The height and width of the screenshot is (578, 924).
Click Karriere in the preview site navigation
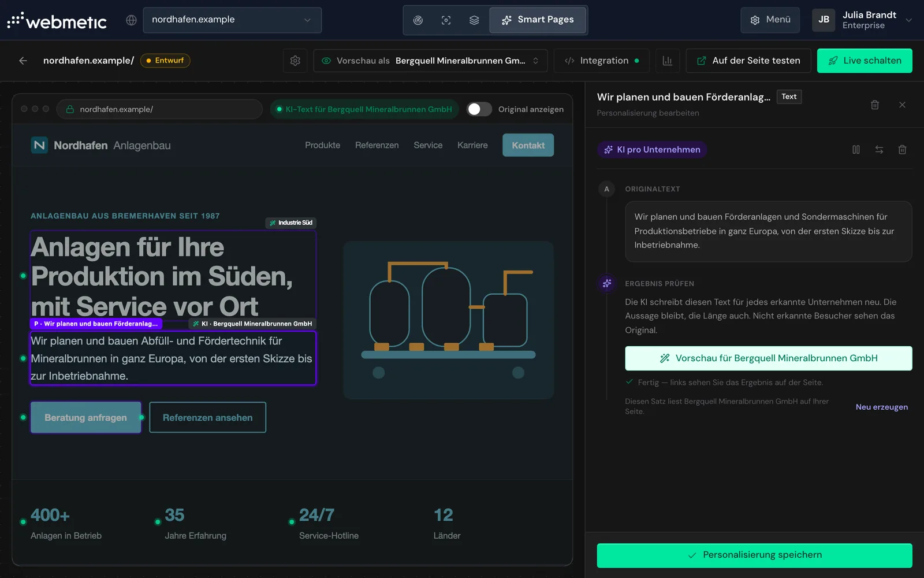[472, 145]
